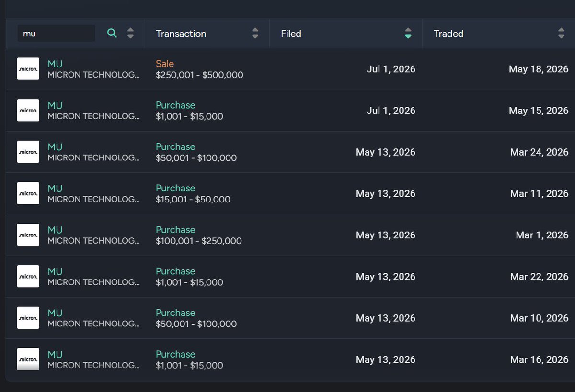Open Micron logo in Mar 22, 2026 row

28,277
